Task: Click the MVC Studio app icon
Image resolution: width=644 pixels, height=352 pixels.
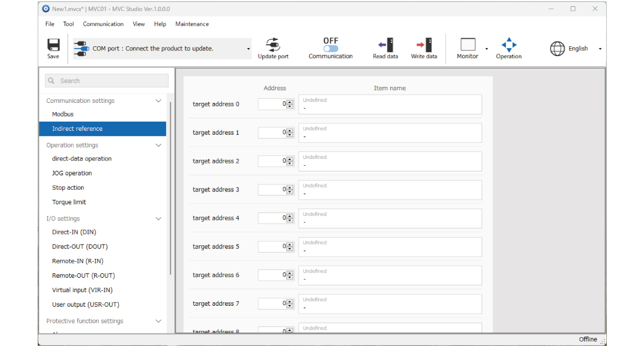Action: pos(46,9)
